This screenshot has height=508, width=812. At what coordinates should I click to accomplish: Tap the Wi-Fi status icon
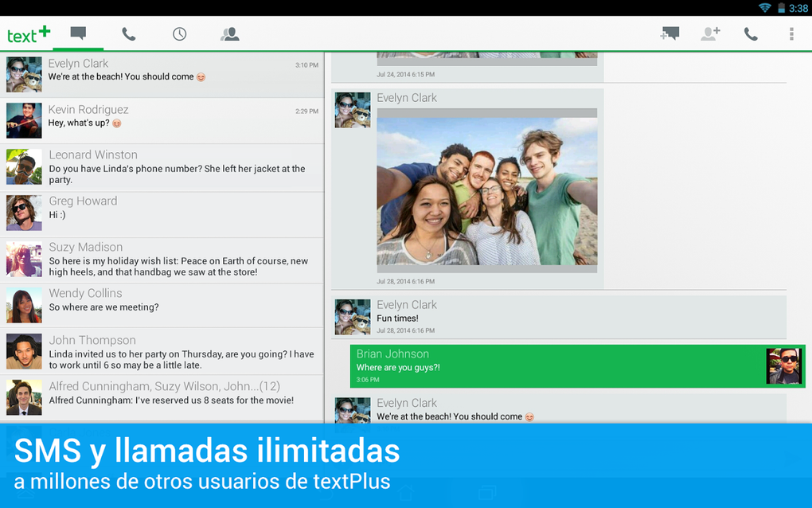click(x=765, y=8)
